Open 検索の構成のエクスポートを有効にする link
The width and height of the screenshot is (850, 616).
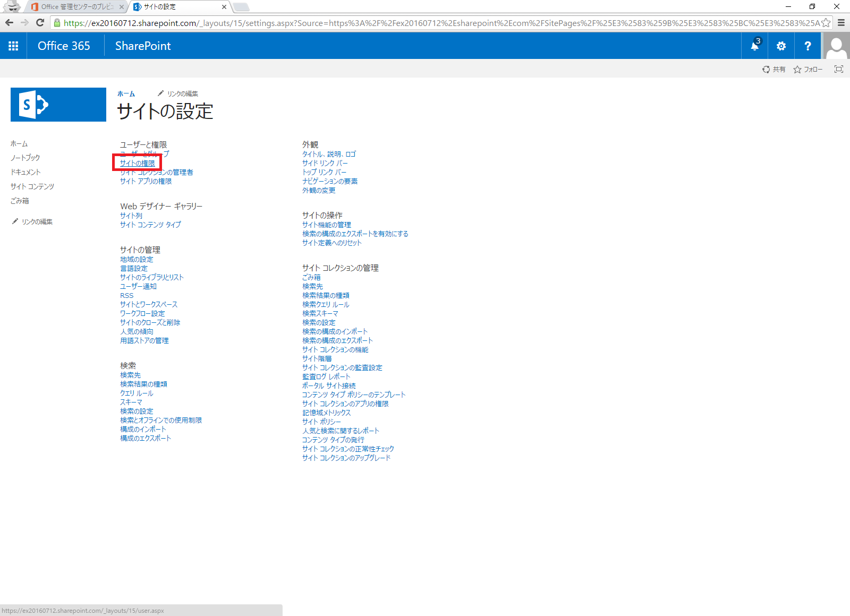click(x=355, y=234)
